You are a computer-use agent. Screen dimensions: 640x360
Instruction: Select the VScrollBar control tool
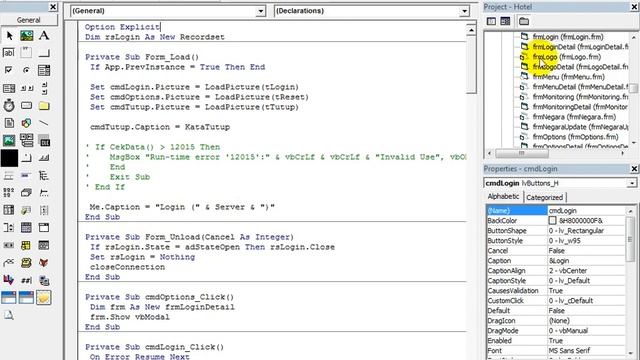[x=44, y=88]
